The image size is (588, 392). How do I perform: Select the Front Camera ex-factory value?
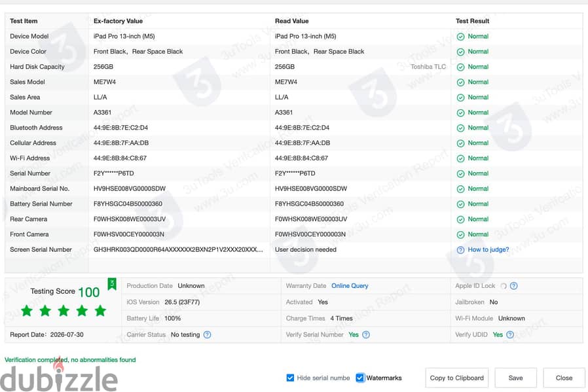[x=128, y=234]
